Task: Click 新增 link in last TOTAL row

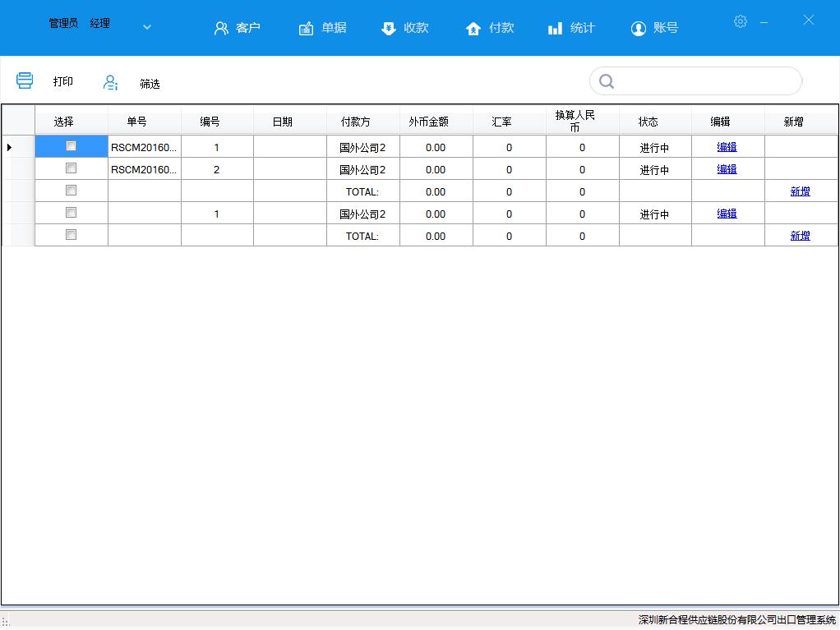Action: click(x=800, y=236)
